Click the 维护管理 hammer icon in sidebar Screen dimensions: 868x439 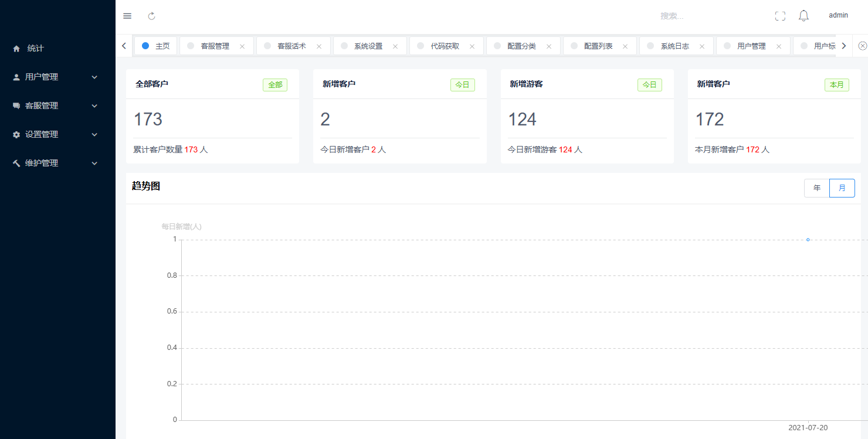click(x=16, y=163)
